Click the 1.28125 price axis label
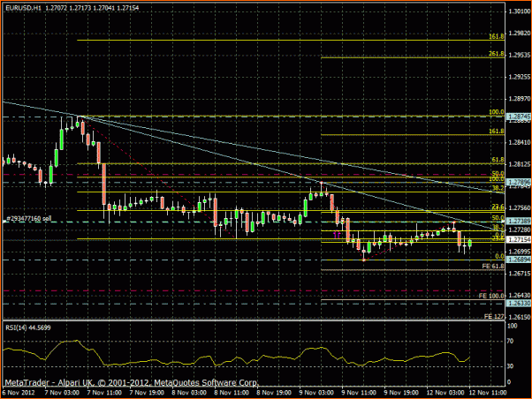This screenshot has width=532, height=399. tap(519, 164)
